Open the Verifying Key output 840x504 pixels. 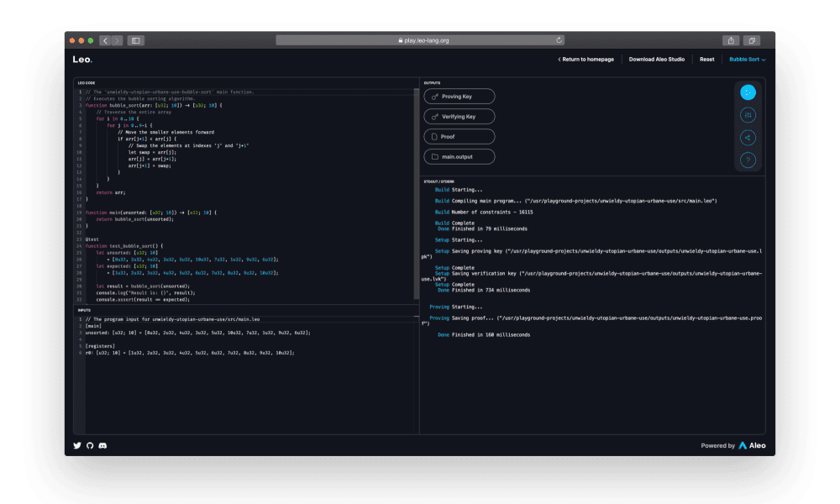(x=459, y=117)
